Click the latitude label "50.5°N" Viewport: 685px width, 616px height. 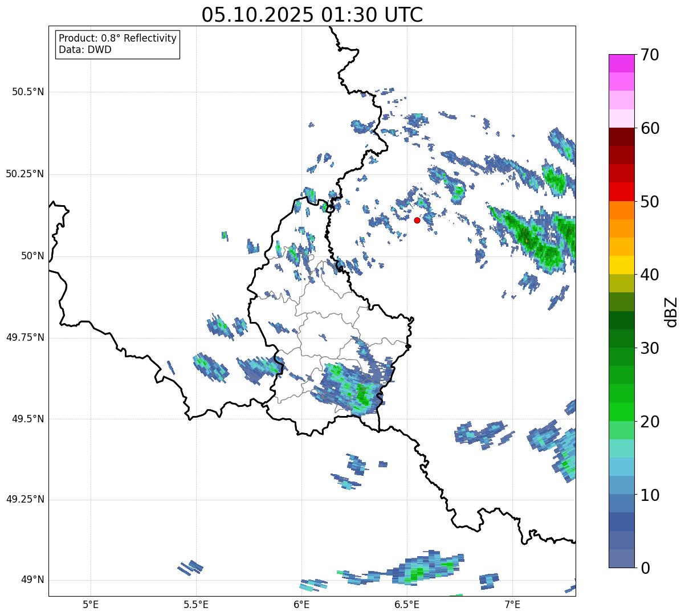pos(28,92)
